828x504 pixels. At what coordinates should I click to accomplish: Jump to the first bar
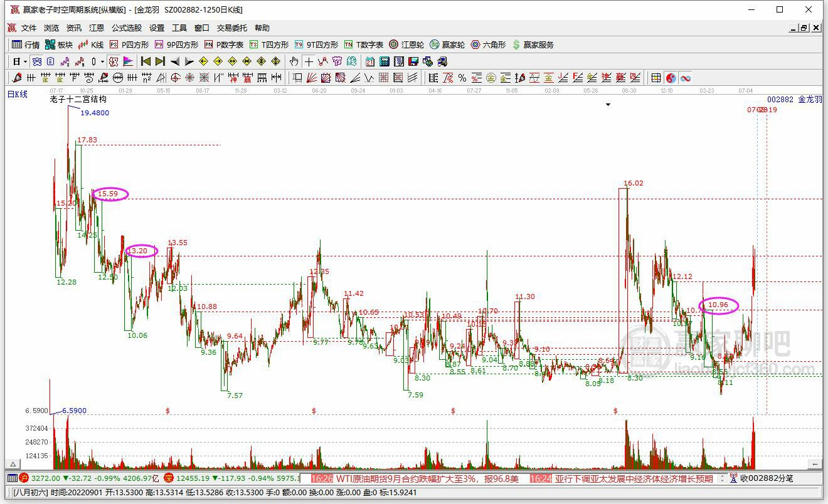[146, 61]
